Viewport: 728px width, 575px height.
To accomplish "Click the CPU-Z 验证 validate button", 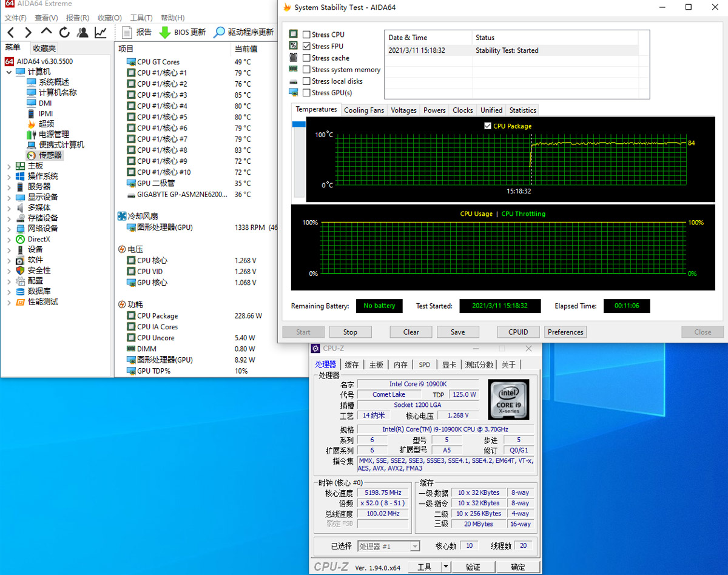I will click(473, 567).
